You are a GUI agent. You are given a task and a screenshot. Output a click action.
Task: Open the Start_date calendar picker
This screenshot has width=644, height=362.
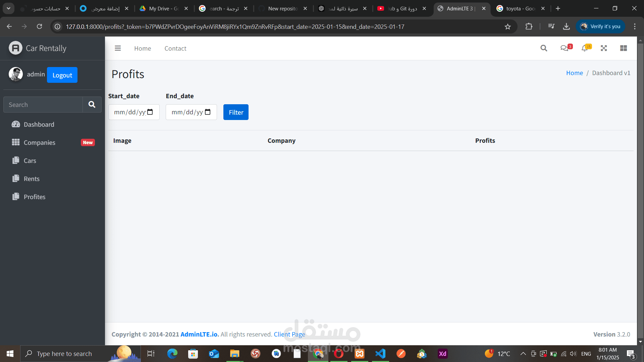pyautogui.click(x=150, y=112)
